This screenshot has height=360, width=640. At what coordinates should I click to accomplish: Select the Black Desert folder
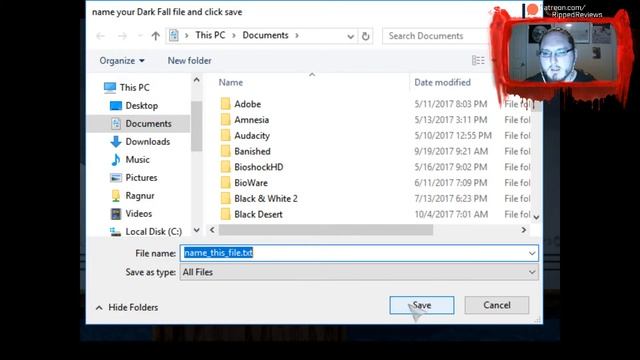point(258,214)
